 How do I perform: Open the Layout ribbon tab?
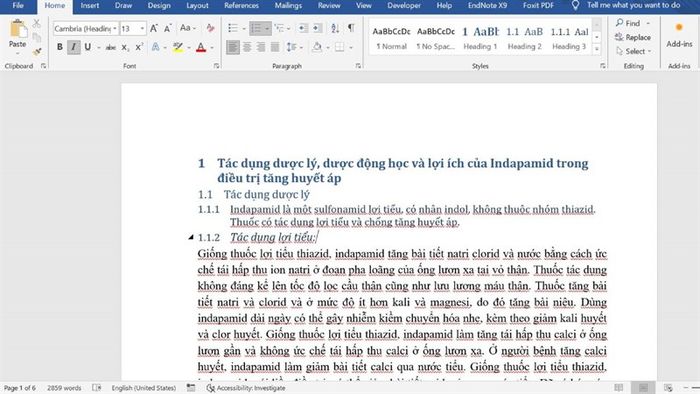(197, 6)
